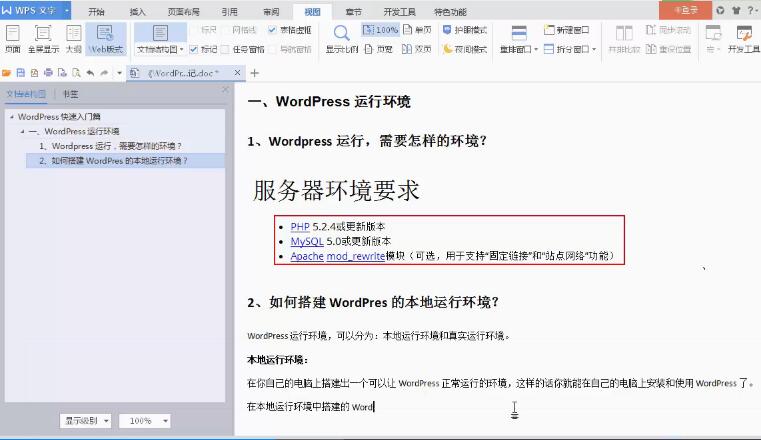Switch to the 书签 panel tab
Image resolution: width=761 pixels, height=440 pixels.
[70, 94]
